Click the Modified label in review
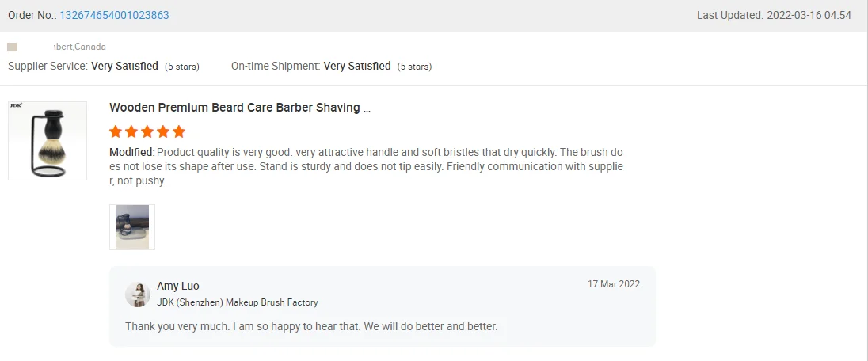This screenshot has height=361, width=868. pos(131,152)
